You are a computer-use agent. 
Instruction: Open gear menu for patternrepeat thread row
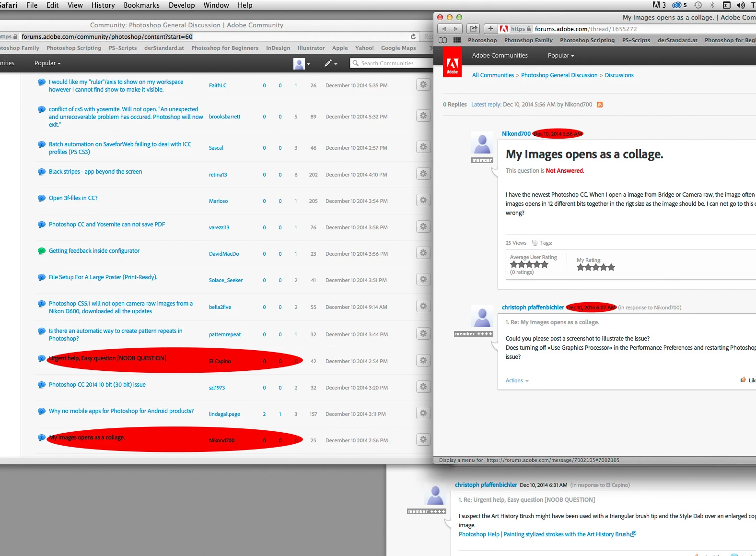pos(423,334)
